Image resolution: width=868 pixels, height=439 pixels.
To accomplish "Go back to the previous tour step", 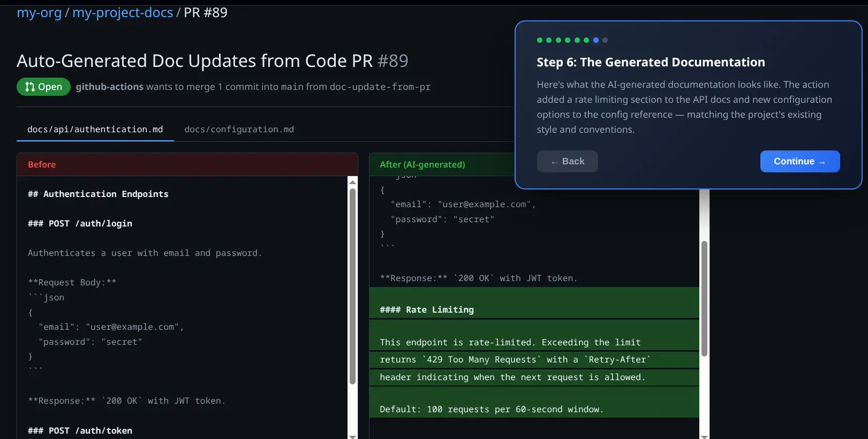I will (x=567, y=162).
